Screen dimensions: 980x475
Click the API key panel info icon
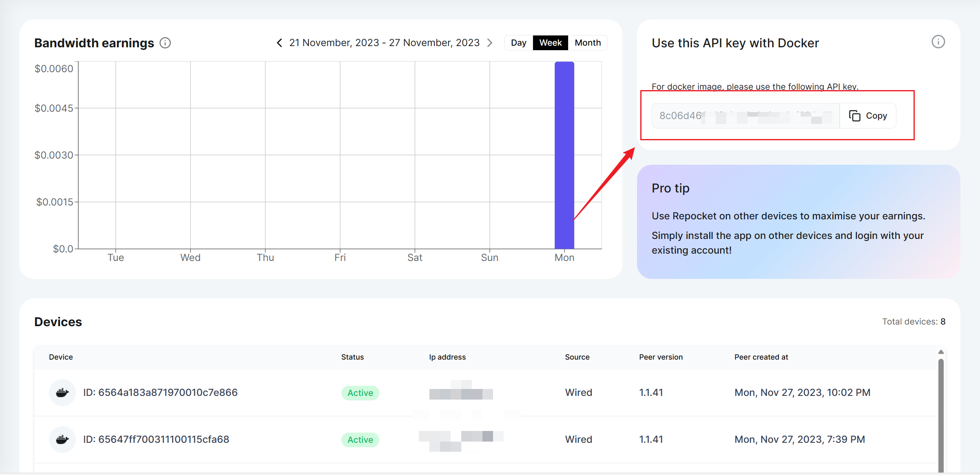coord(938,42)
